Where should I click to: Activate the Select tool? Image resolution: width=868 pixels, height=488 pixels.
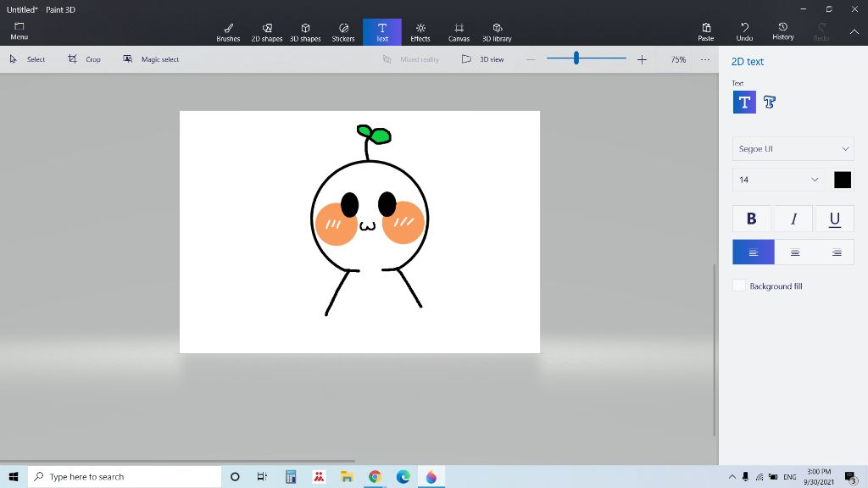point(27,59)
